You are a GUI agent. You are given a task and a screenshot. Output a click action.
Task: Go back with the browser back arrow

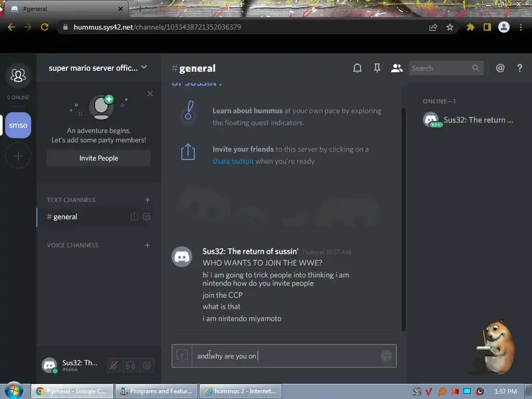coord(11,27)
